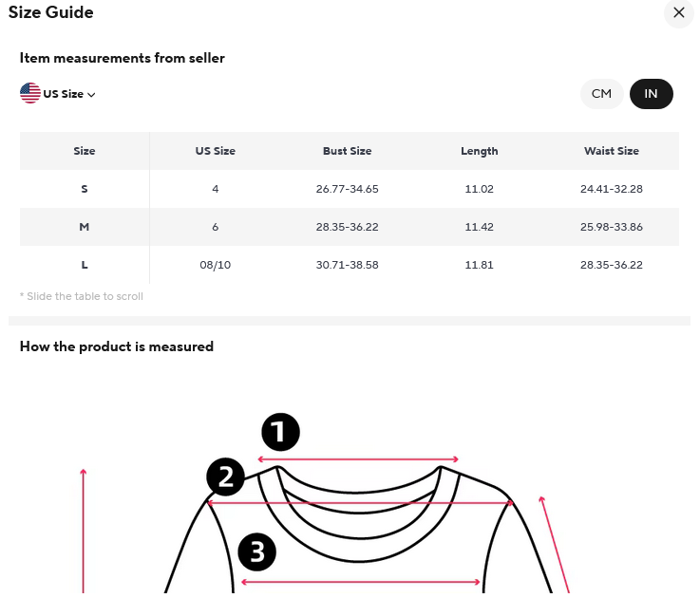Click the Length column header
Image resolution: width=700 pixels, height=598 pixels.
(479, 151)
